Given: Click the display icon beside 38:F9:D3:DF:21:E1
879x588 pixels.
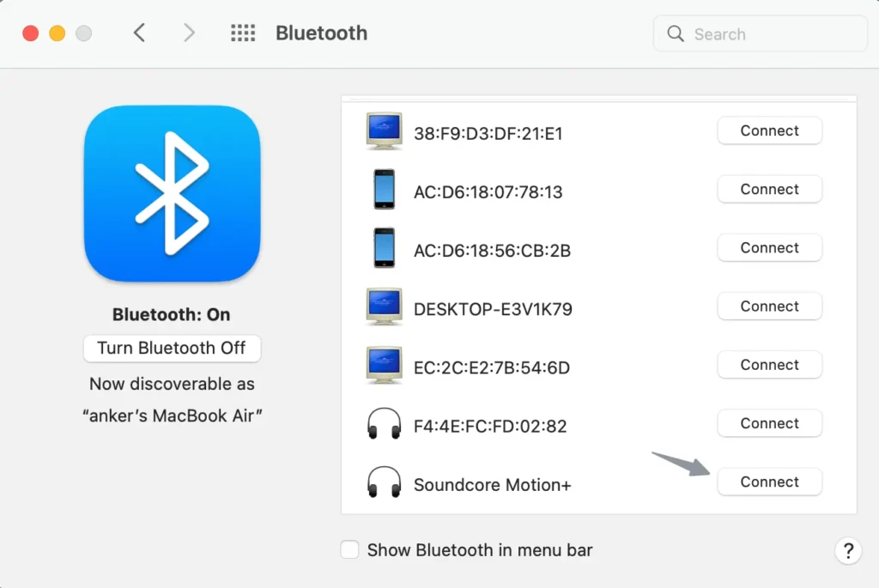Looking at the screenshot, I should click(x=384, y=130).
